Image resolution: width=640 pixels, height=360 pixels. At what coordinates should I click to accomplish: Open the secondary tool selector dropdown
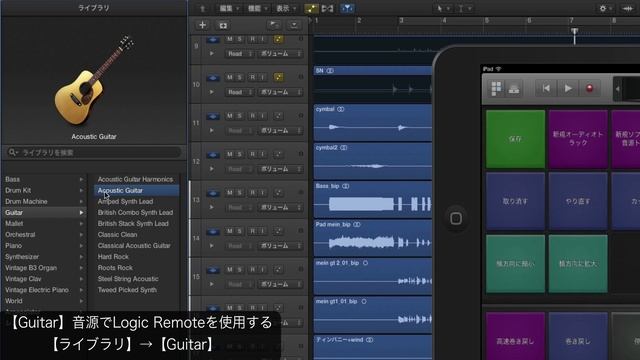[x=464, y=8]
